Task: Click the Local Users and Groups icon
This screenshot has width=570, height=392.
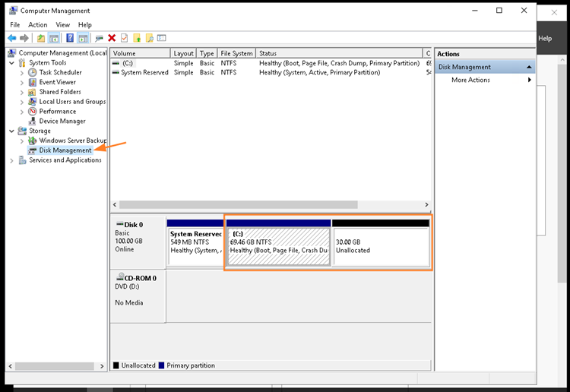Action: click(33, 102)
